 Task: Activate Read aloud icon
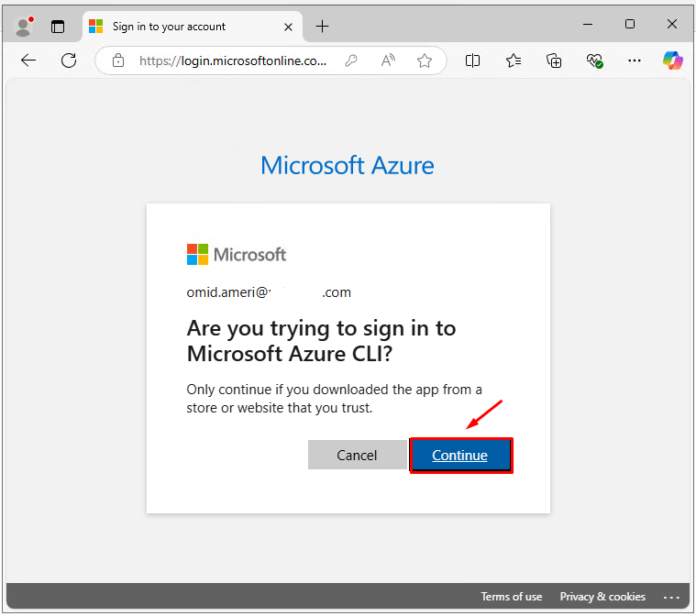[388, 60]
